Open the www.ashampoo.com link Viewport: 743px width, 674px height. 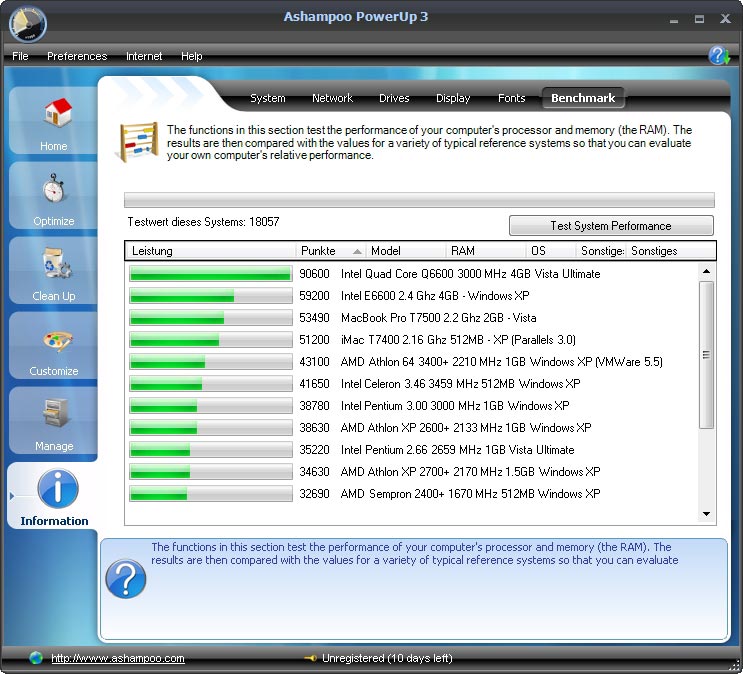pyautogui.click(x=118, y=658)
